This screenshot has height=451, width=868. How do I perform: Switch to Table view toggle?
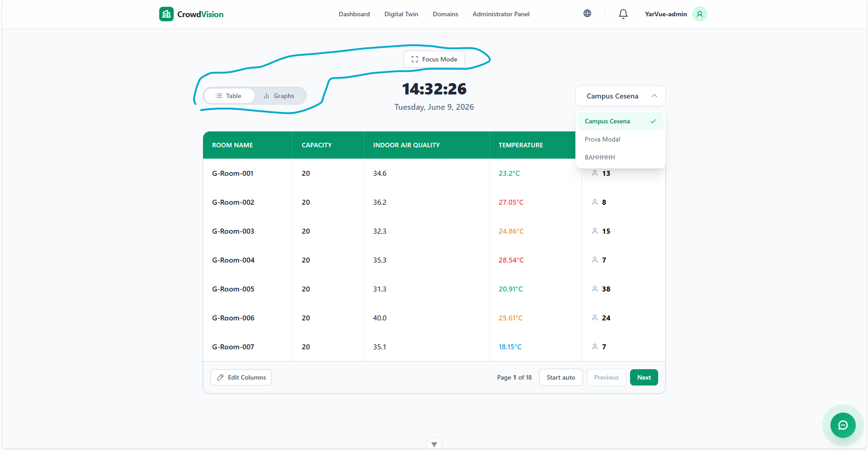(x=229, y=96)
